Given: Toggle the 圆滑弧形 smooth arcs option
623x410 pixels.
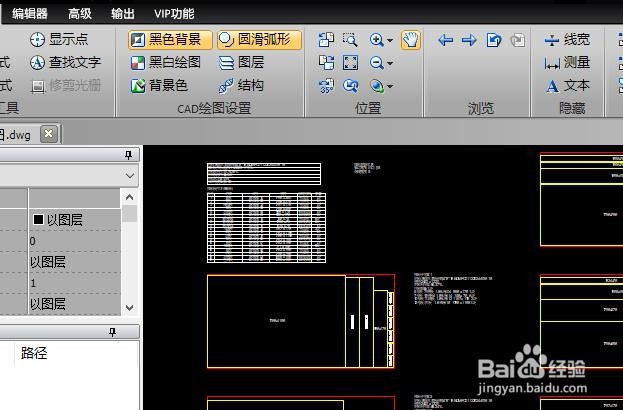Looking at the screenshot, I should (259, 40).
